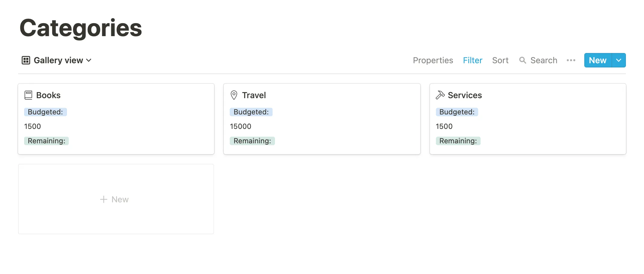Open the dropdown arrow beside New button
The image size is (644, 274).
point(619,60)
